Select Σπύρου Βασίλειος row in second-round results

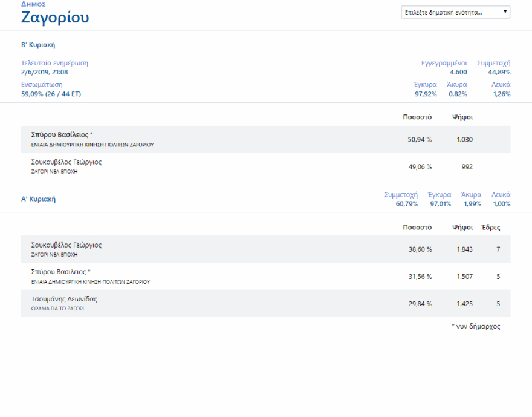pos(265,139)
